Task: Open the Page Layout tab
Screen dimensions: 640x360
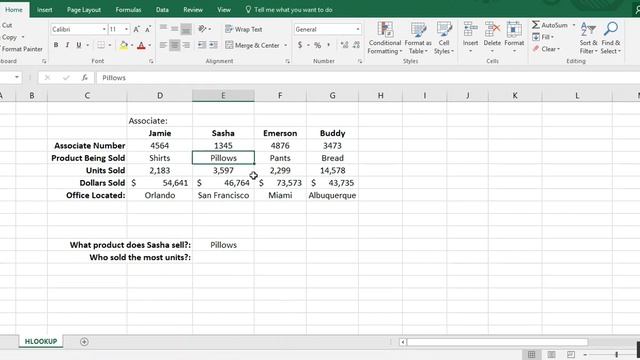Action: [x=84, y=9]
